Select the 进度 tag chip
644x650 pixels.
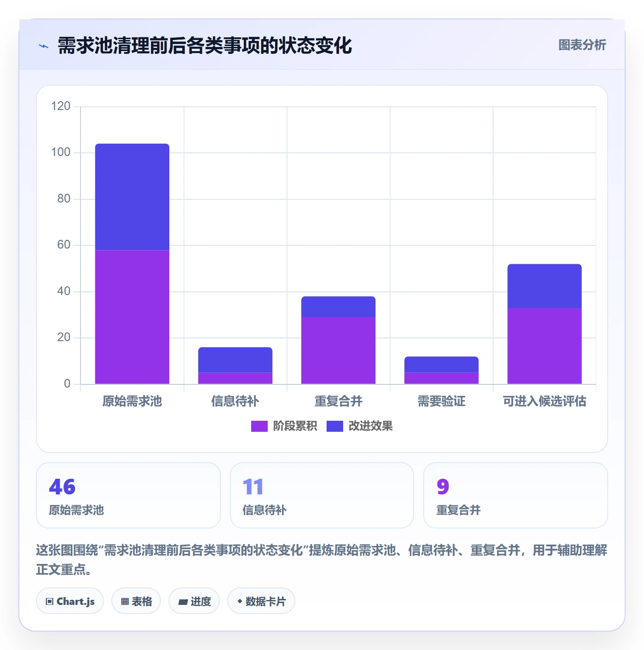(x=194, y=601)
